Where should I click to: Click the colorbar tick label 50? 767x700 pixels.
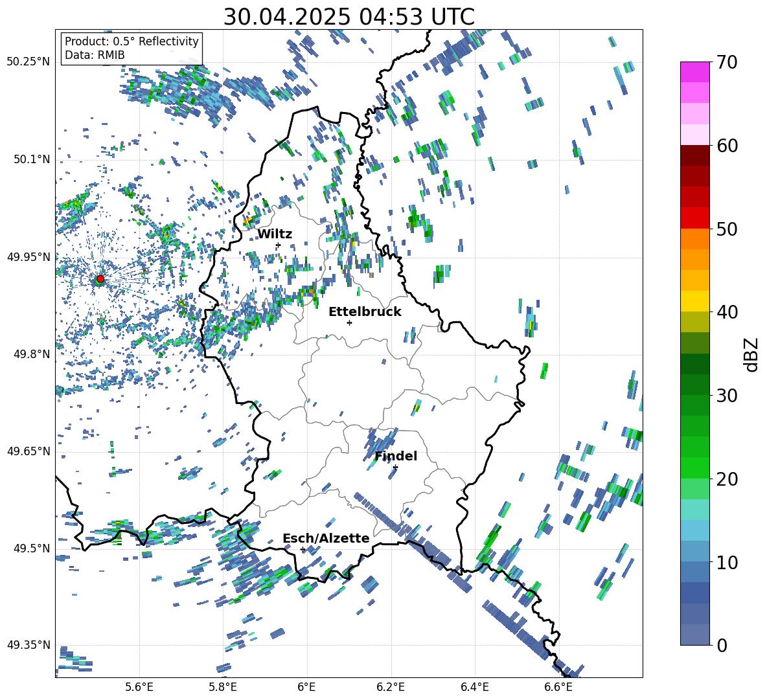(726, 229)
